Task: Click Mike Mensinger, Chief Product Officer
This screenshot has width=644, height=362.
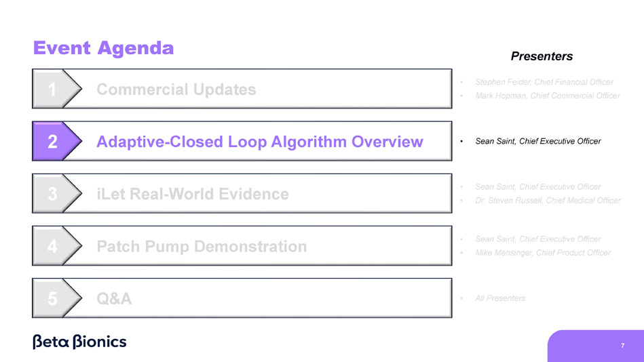Action: pos(543,252)
